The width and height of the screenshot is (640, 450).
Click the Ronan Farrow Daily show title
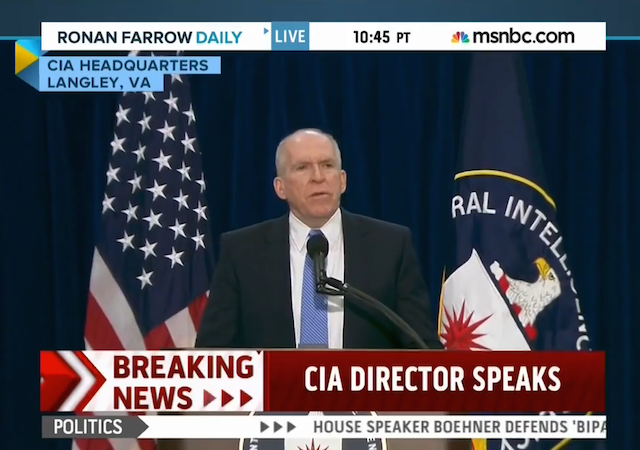pyautogui.click(x=150, y=37)
